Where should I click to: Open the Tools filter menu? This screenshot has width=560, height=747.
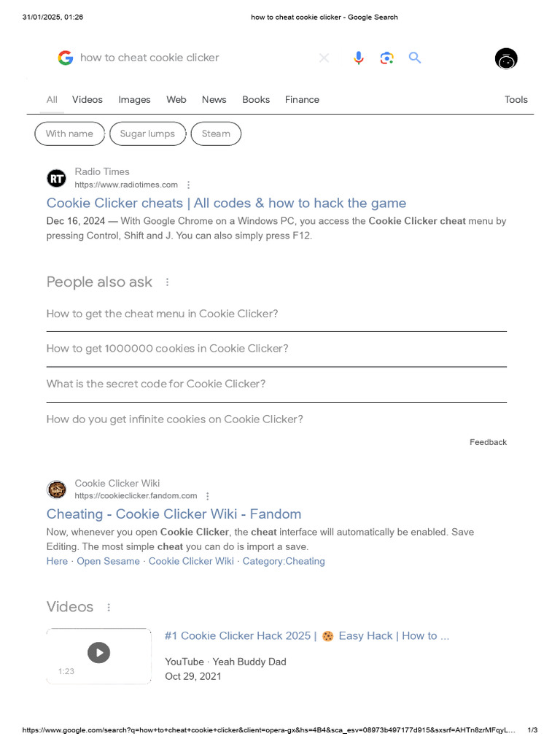[516, 100]
